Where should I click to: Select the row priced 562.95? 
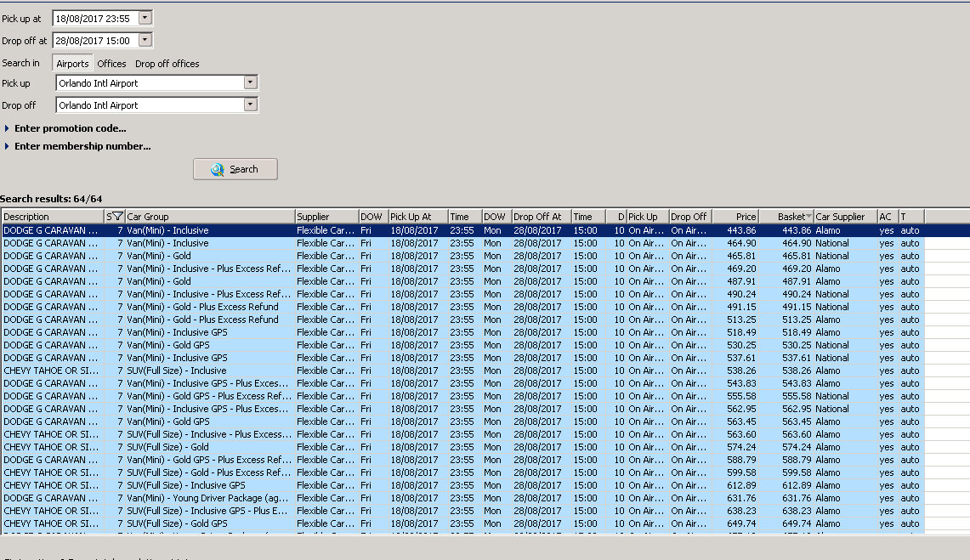pos(462,409)
